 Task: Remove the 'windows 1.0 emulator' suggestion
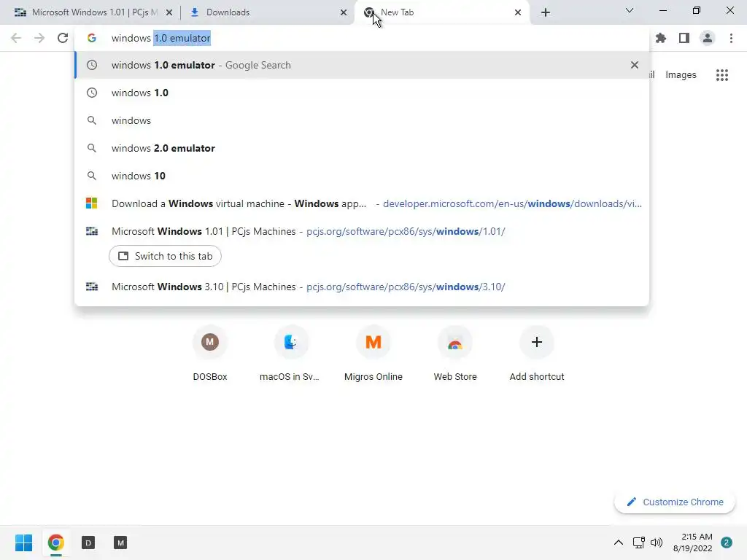tap(635, 65)
